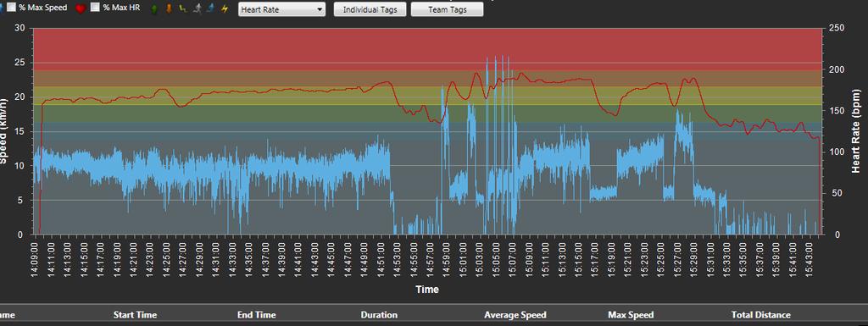The width and height of the screenshot is (868, 326).
Task: Click the Start Time column header
Action: coord(135,315)
